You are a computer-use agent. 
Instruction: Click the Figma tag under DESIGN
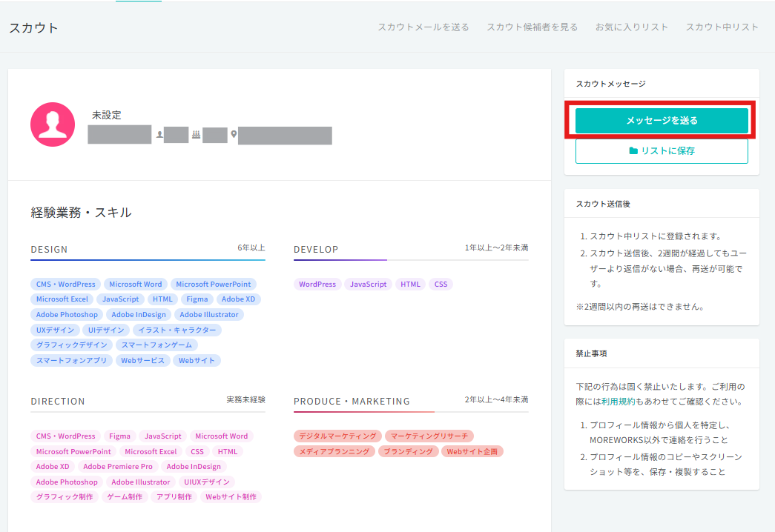[x=197, y=299]
